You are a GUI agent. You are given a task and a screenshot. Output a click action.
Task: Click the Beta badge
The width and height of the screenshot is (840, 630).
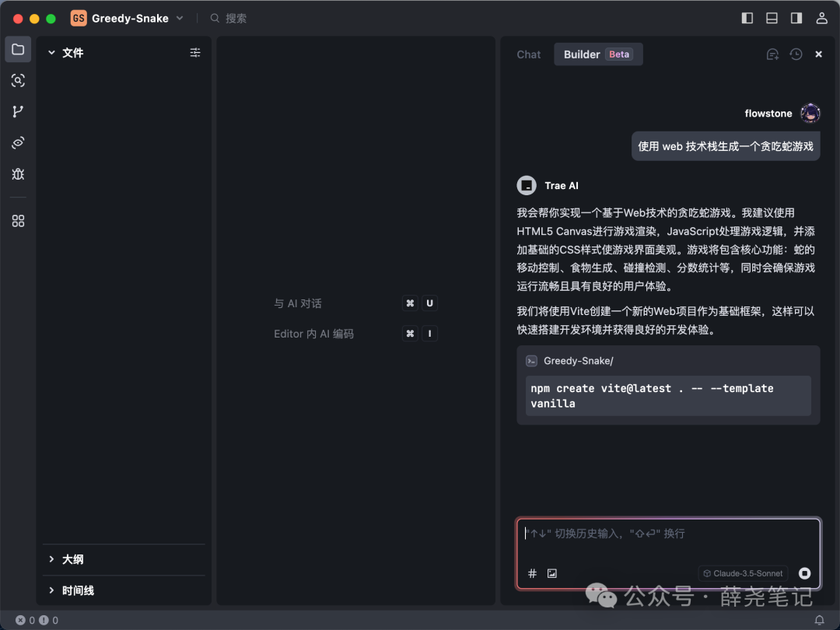tap(619, 54)
